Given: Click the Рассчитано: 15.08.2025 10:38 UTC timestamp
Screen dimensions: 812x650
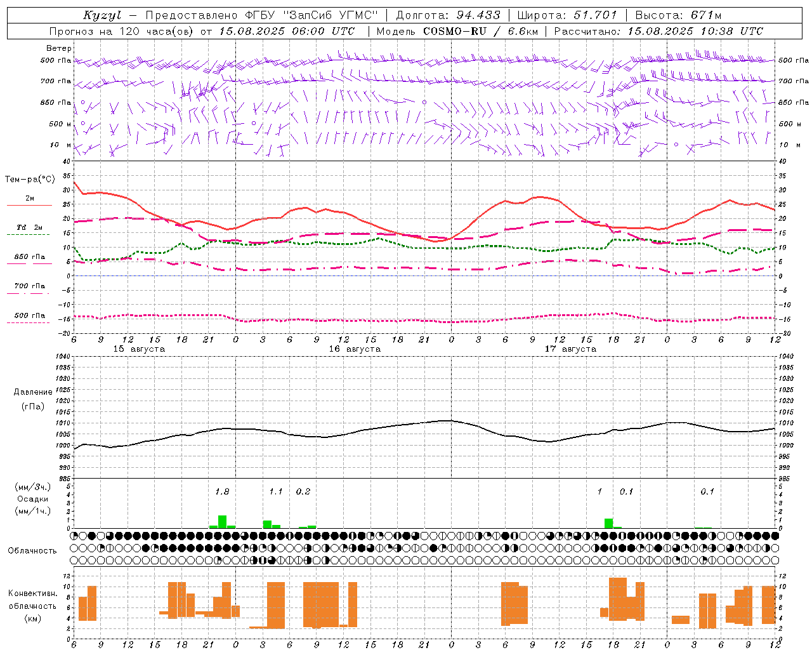Looking at the screenshot, I should pyautogui.click(x=658, y=31).
